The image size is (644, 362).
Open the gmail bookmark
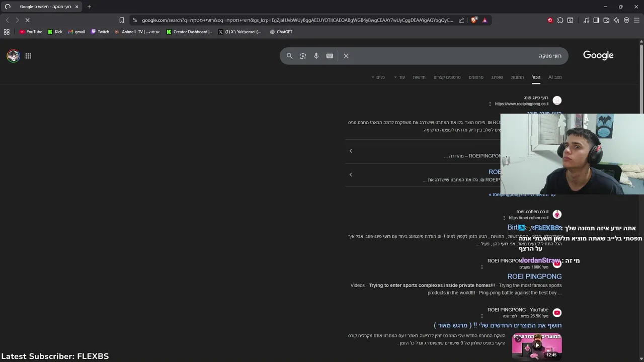(x=76, y=32)
